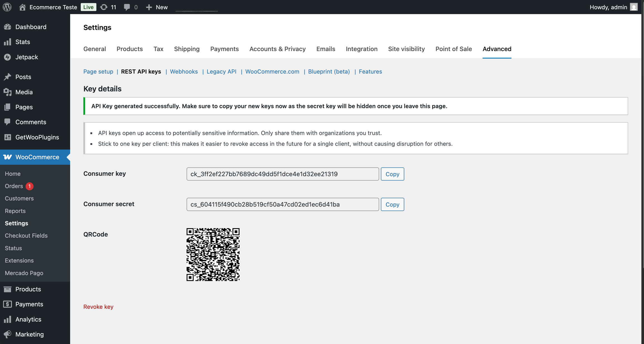This screenshot has width=644, height=344.
Task: Switch to the Emails tab
Action: tap(326, 49)
